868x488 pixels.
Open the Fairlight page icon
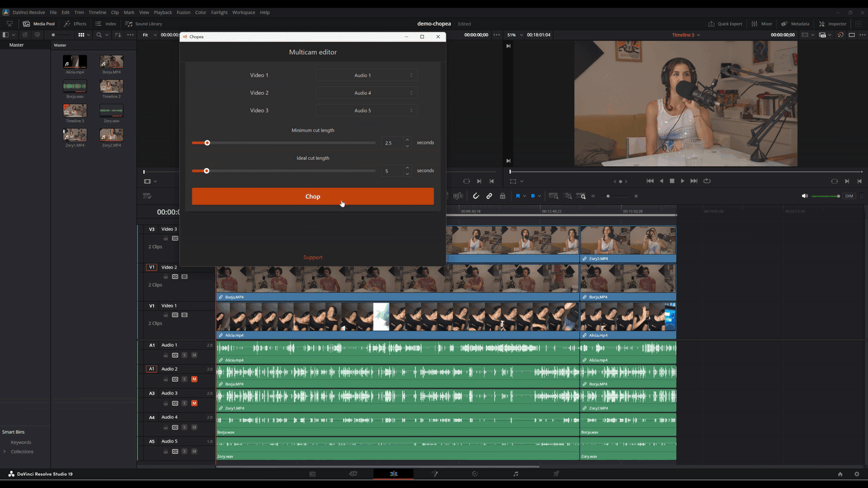click(x=515, y=474)
